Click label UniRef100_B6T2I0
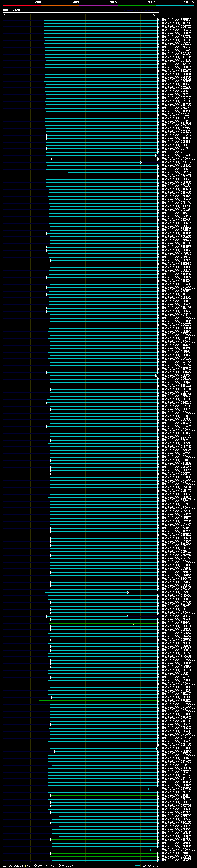The image size is (197, 868). pos(177,135)
